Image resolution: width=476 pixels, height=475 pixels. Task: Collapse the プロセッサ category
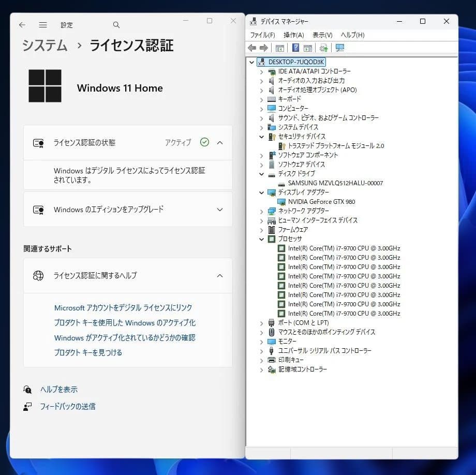261,239
